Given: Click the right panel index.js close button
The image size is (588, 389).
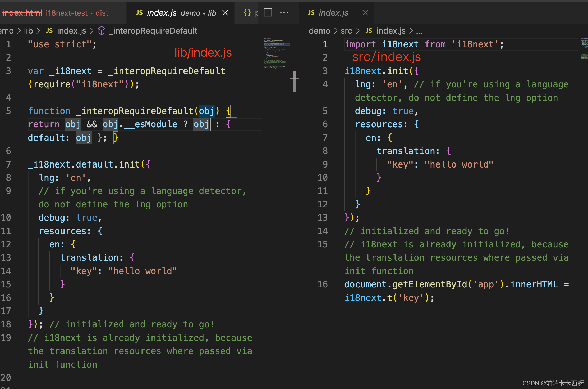Looking at the screenshot, I should tap(366, 12).
